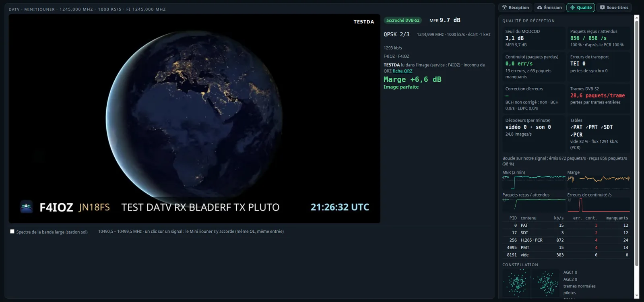Click the Erreurs de continuité /s graph
644x302 pixels.
(599, 205)
